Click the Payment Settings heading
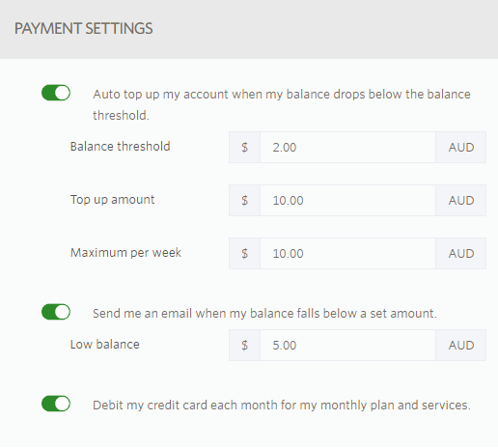 pos(84,28)
